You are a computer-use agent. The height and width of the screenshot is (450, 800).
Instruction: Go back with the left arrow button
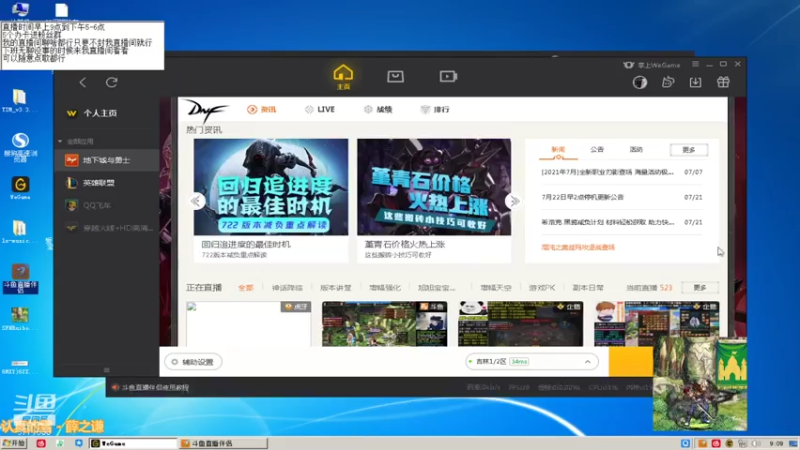83,82
